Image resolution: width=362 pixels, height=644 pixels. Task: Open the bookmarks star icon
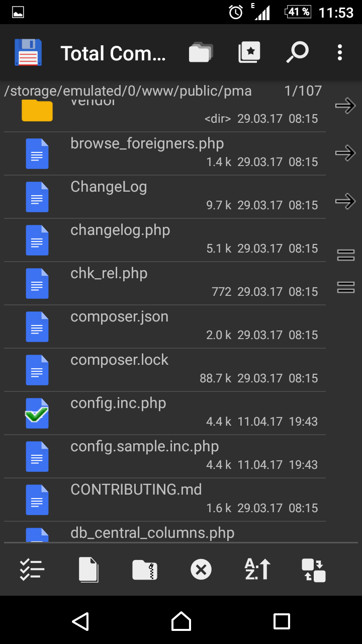pyautogui.click(x=249, y=52)
